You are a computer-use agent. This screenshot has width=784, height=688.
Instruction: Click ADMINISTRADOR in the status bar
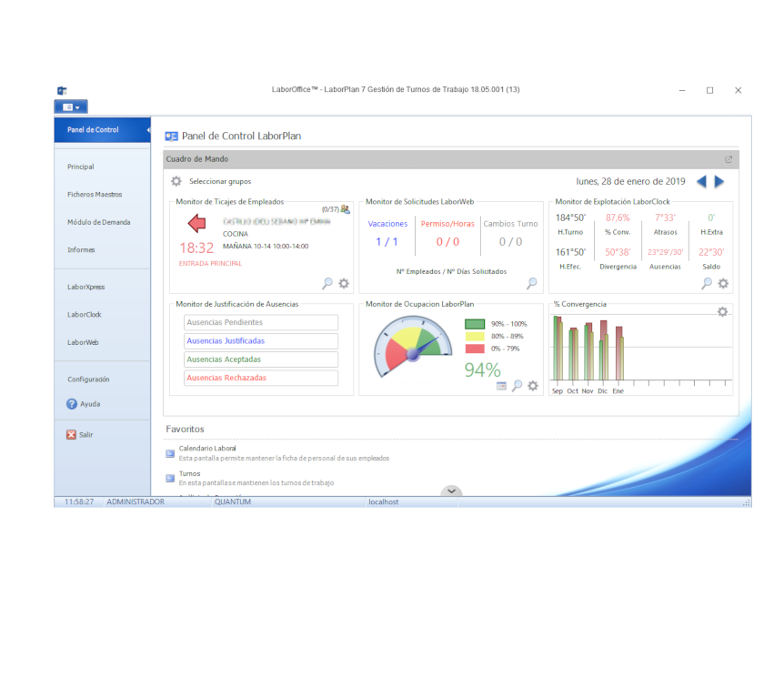[136, 501]
